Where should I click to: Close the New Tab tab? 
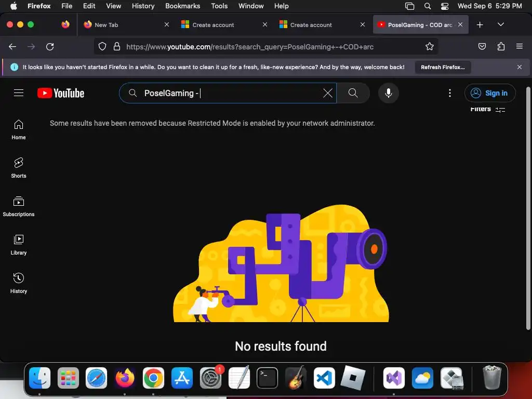tap(167, 24)
